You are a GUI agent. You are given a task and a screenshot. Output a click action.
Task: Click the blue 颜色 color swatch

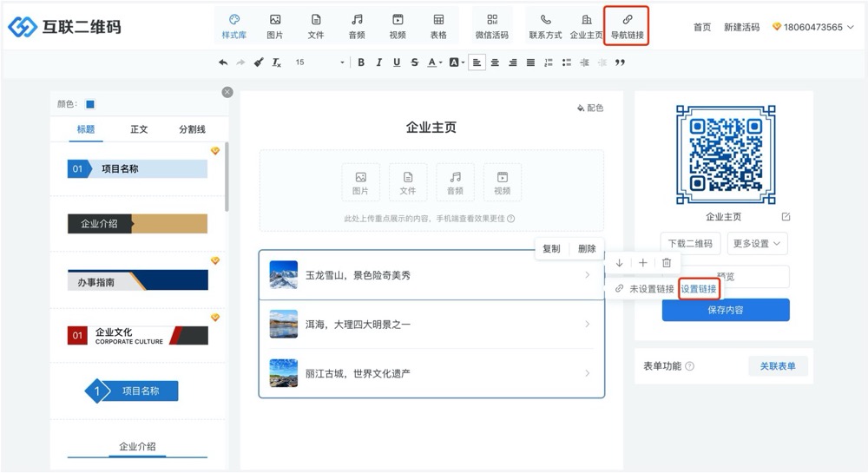(90, 104)
